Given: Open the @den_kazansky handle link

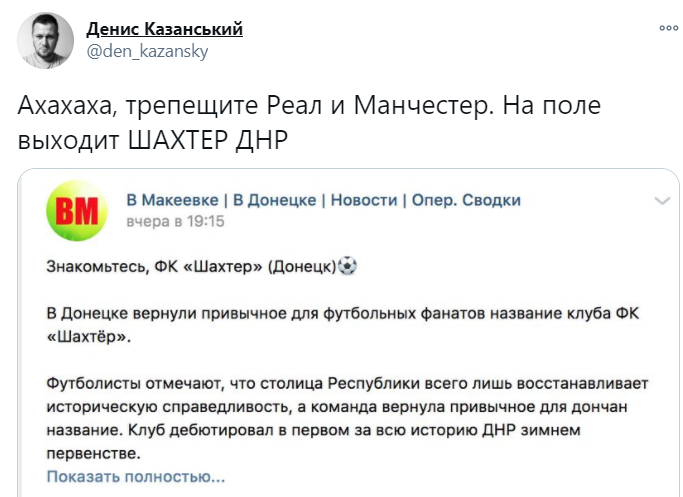Looking at the screenshot, I should click(x=147, y=51).
